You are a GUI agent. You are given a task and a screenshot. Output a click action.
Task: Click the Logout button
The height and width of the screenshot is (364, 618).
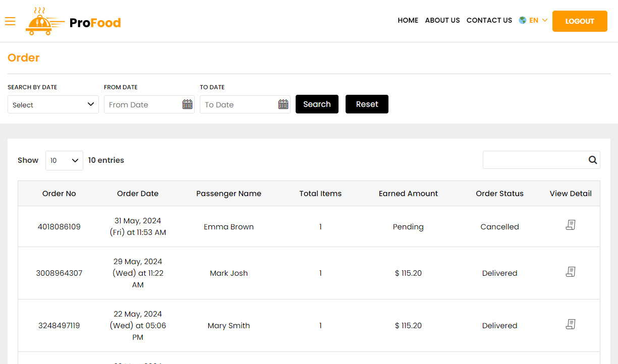click(x=580, y=21)
